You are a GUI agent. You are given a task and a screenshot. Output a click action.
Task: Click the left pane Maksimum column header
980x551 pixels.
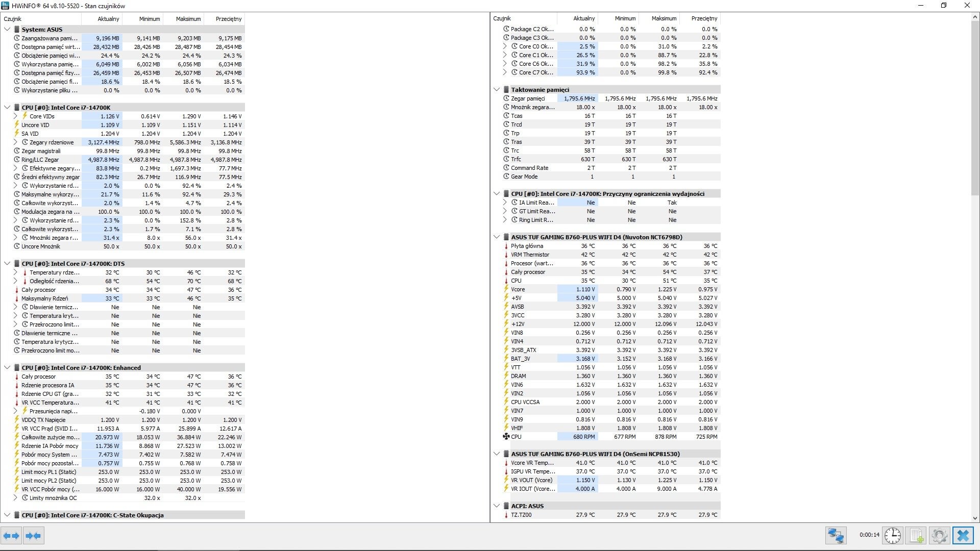[x=183, y=19]
